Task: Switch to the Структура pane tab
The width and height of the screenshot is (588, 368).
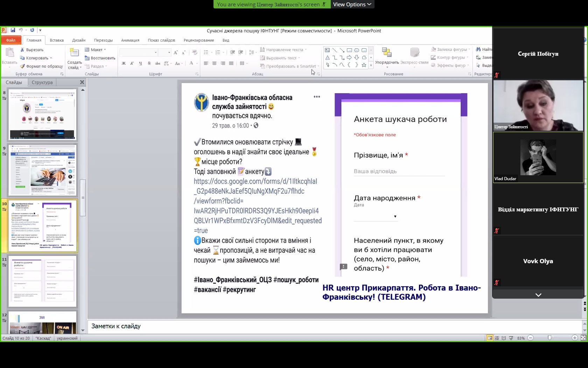Action: pos(42,82)
